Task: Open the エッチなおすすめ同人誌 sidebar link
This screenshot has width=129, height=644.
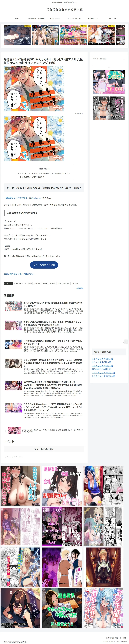Action: click(x=102, y=359)
